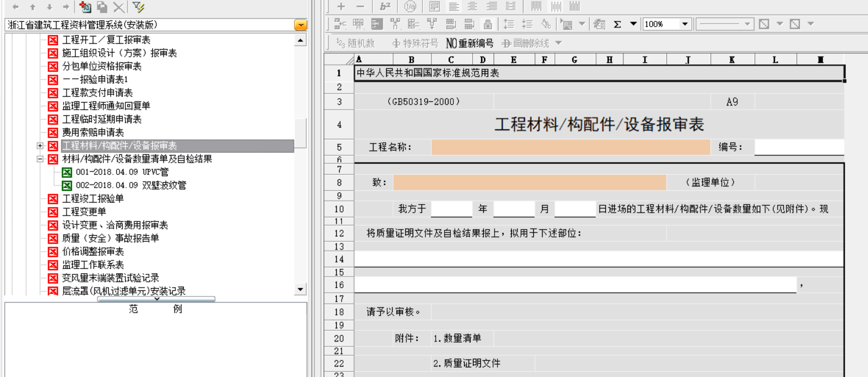Click the Sigma sum icon
Viewport: 868px width, 377px height.
click(x=618, y=24)
